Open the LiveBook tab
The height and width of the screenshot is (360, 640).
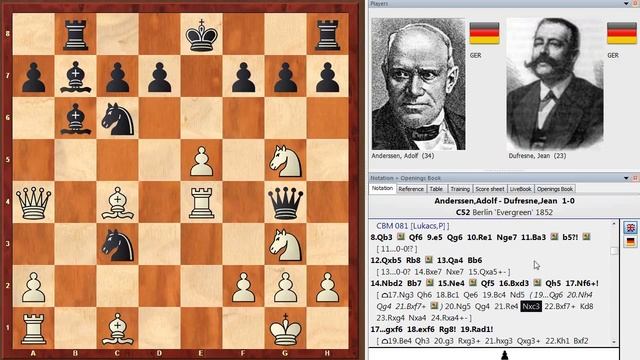(520, 189)
